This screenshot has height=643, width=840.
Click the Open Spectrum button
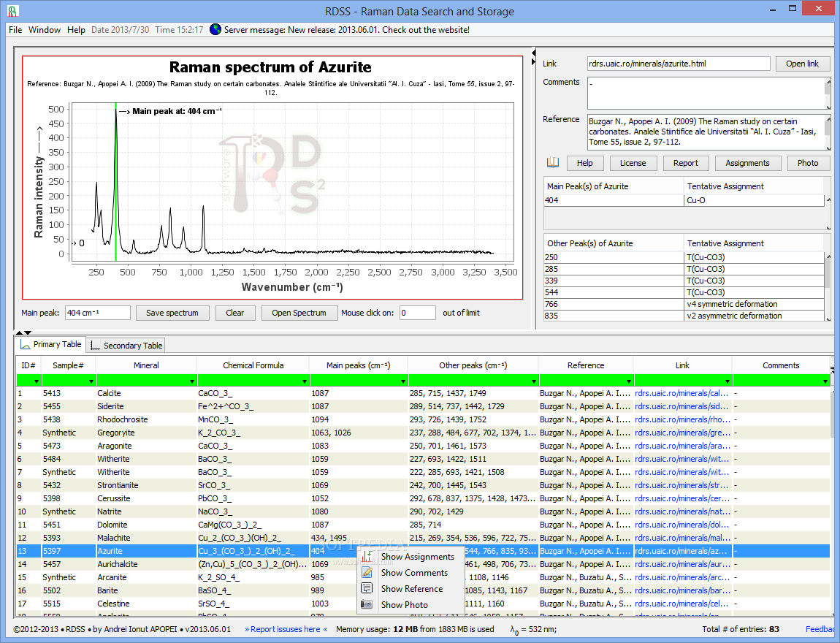[299, 313]
